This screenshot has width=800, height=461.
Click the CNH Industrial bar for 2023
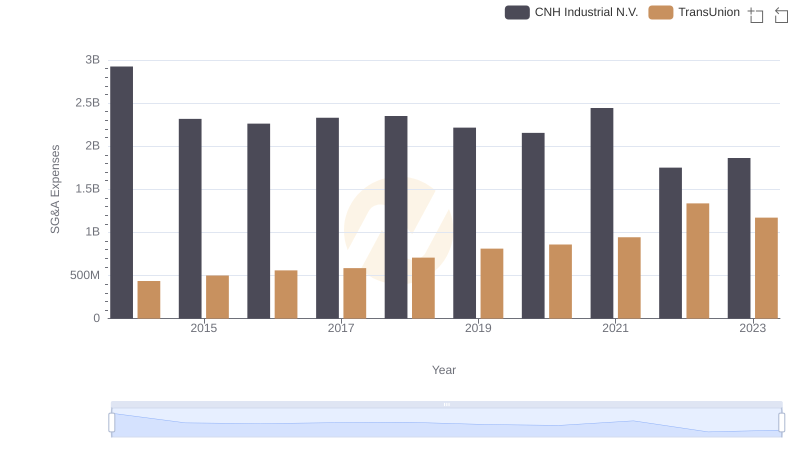(x=739, y=238)
